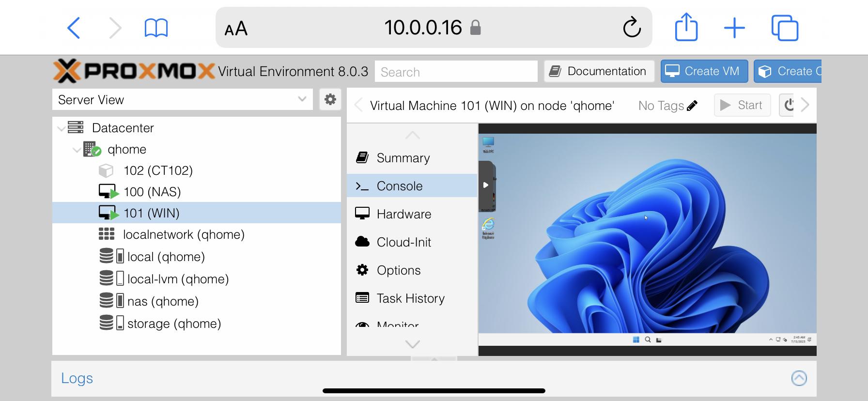This screenshot has width=868, height=401.
Task: Open the Documentation button
Action: [599, 71]
